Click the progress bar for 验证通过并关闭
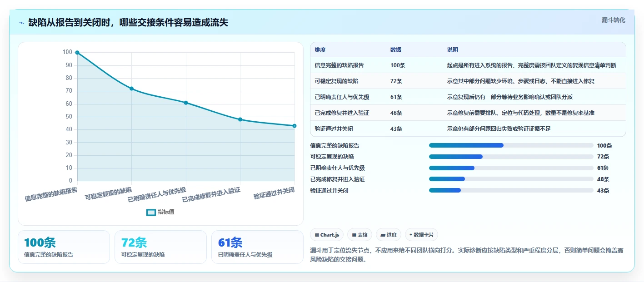Screen dimensions: 644x282 [511, 191]
